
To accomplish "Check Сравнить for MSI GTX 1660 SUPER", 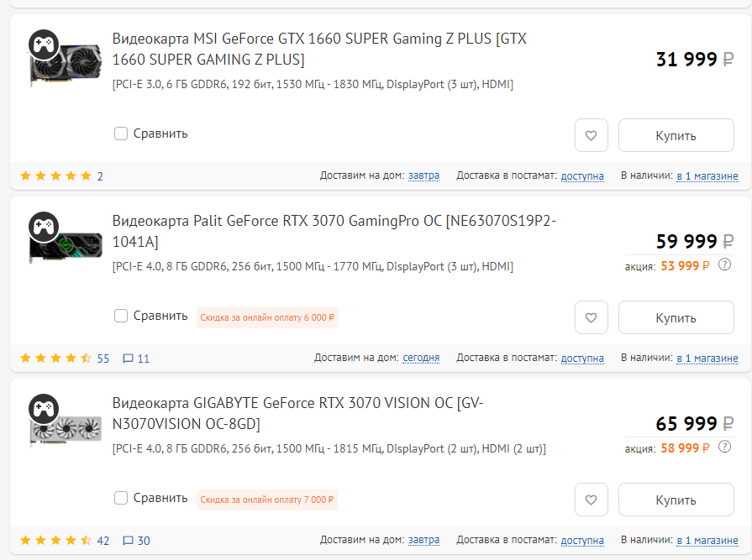I will click(121, 133).
